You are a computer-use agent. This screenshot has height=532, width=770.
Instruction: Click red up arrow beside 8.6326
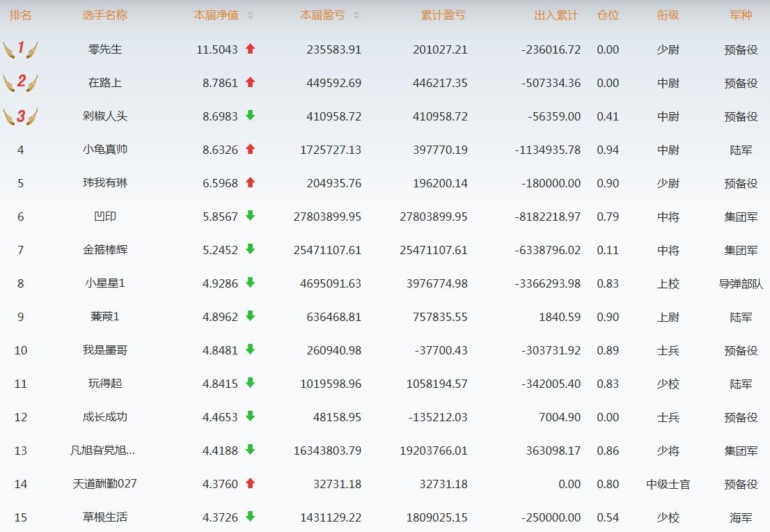[x=251, y=149]
